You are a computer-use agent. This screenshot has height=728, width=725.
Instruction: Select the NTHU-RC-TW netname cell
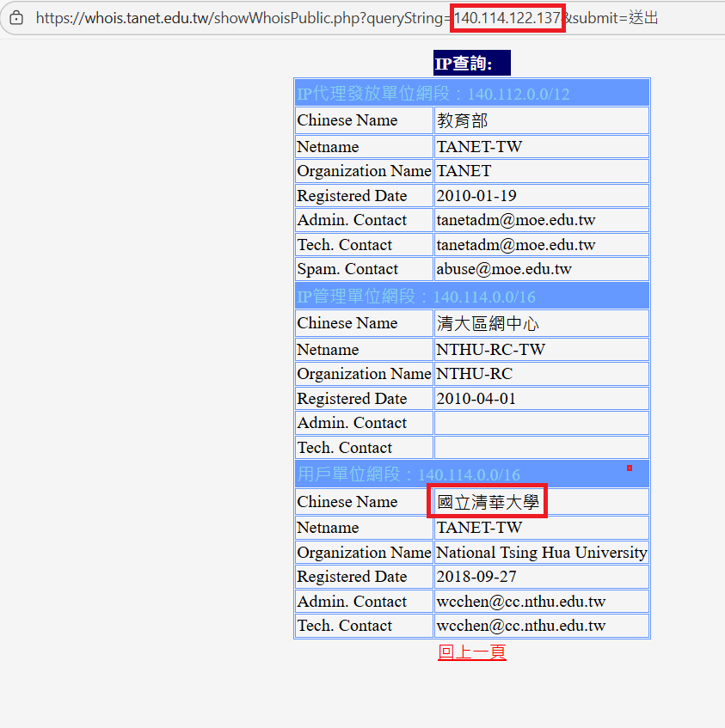pos(542,350)
